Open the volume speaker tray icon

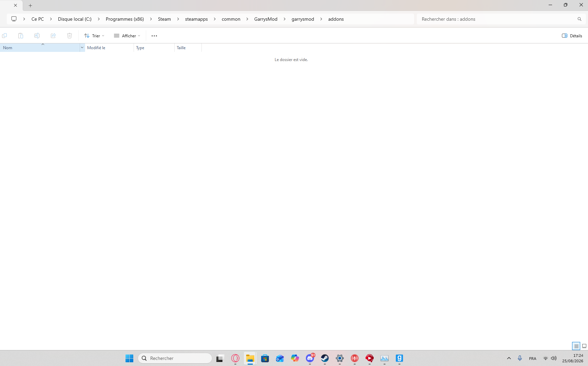(554, 358)
